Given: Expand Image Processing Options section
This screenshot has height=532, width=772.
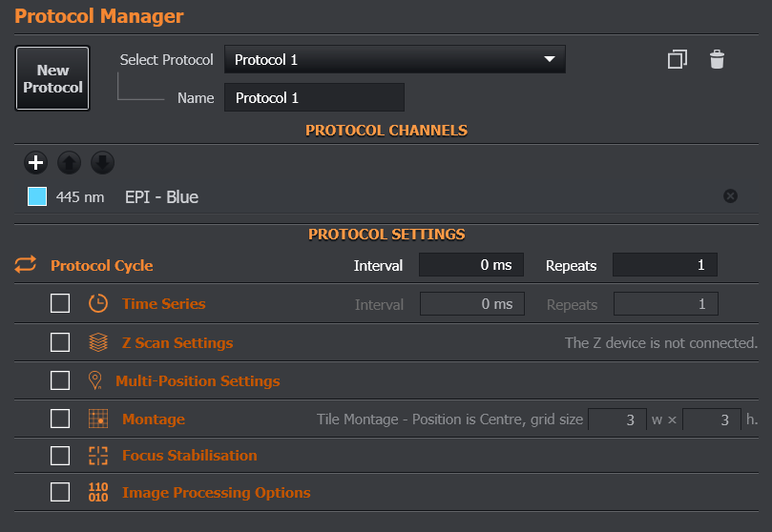Looking at the screenshot, I should pyautogui.click(x=216, y=493).
